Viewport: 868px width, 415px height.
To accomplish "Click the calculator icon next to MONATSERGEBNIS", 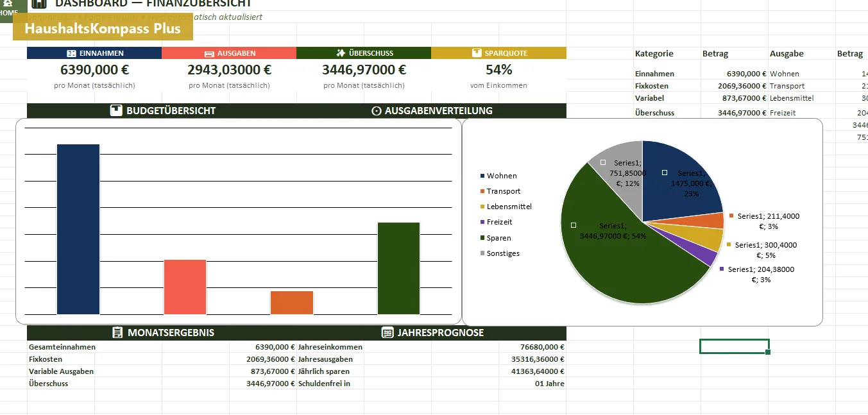I will point(117,332).
